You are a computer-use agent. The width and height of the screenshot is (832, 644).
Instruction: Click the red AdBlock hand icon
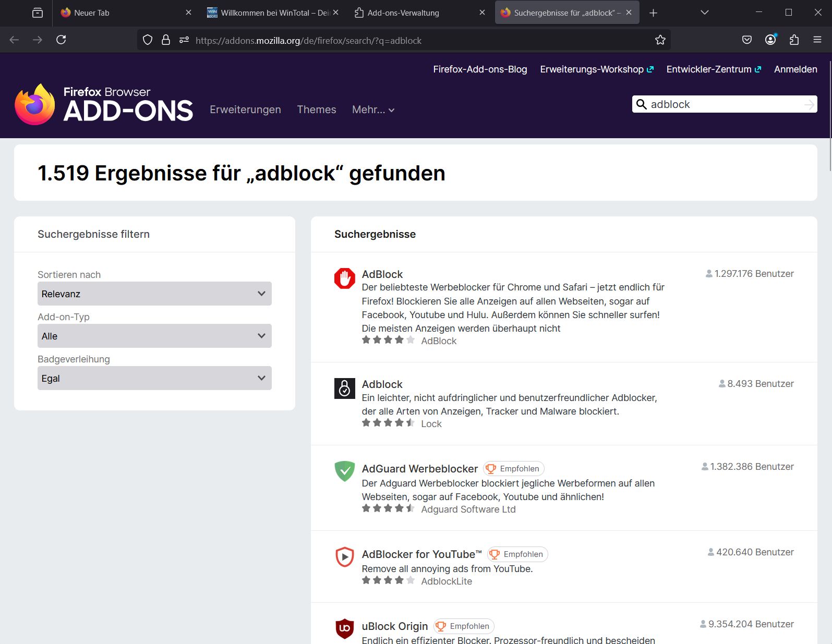tap(344, 278)
